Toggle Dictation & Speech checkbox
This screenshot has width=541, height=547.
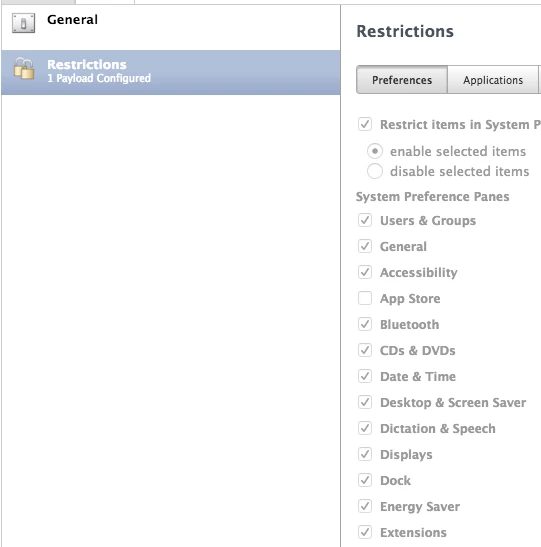[x=365, y=428]
